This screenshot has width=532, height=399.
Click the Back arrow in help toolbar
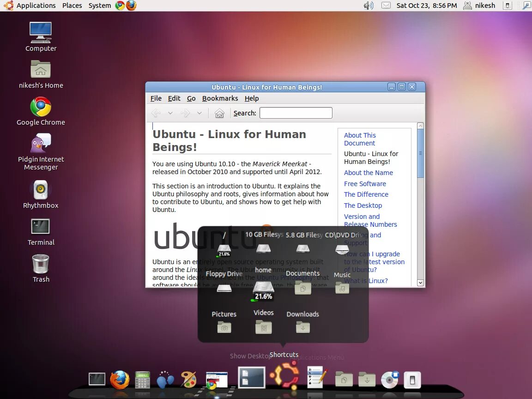[156, 113]
